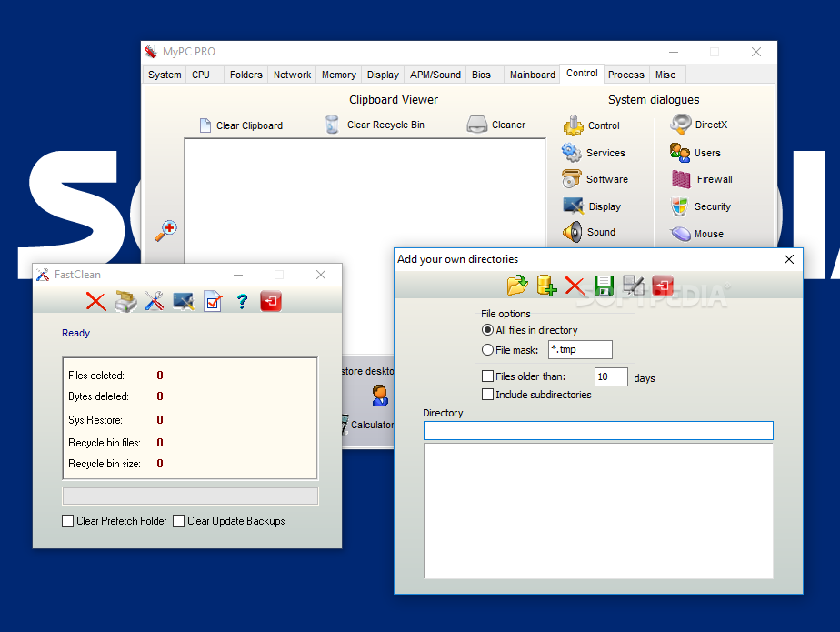Switch to the Mainboard tab
Screen dimensions: 840x632
(x=533, y=75)
